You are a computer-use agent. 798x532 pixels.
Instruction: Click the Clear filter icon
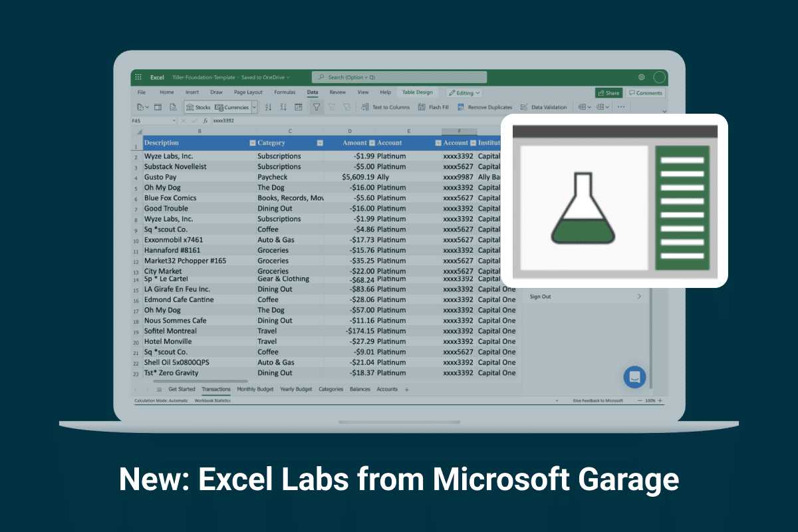click(331, 107)
